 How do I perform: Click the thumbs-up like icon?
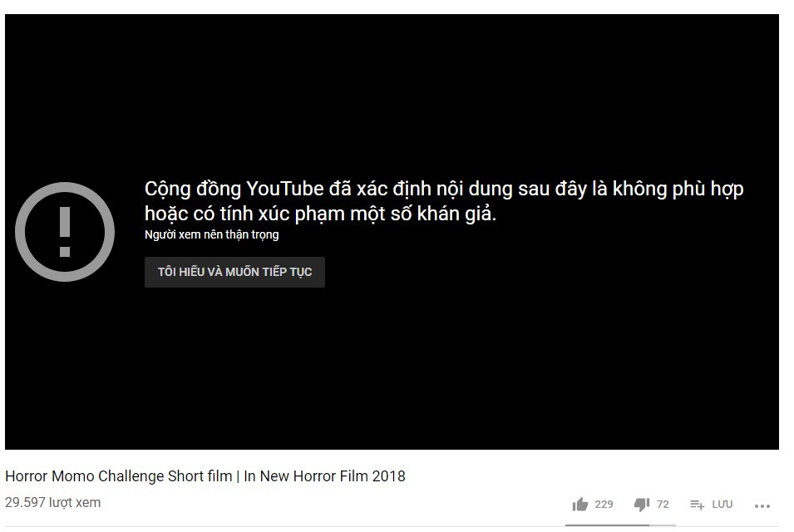(x=579, y=505)
